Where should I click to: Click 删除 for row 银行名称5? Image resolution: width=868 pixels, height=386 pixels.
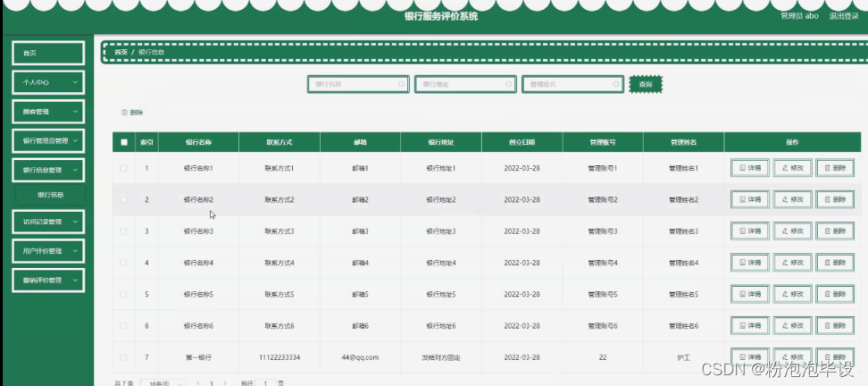[x=835, y=294]
